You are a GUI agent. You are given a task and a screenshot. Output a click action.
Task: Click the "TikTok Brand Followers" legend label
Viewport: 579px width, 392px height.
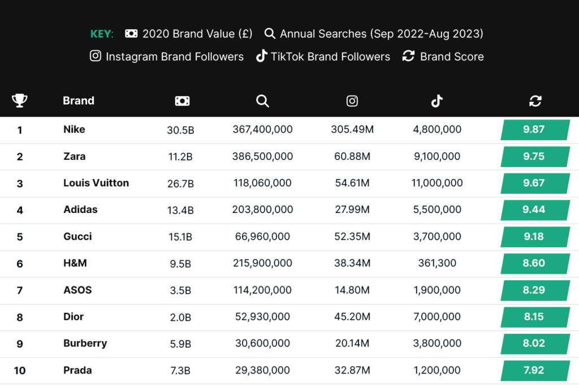point(330,56)
